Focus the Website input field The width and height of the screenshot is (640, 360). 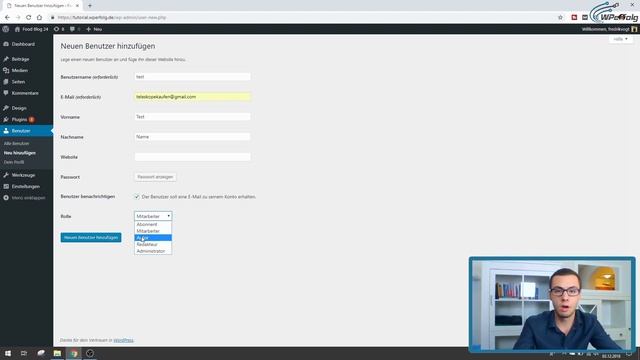[192, 157]
